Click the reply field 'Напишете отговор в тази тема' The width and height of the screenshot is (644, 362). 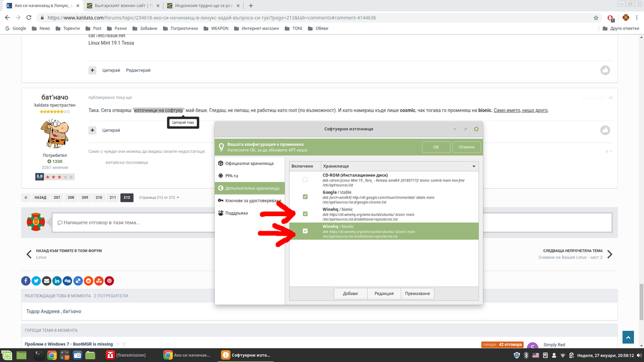tap(332, 222)
